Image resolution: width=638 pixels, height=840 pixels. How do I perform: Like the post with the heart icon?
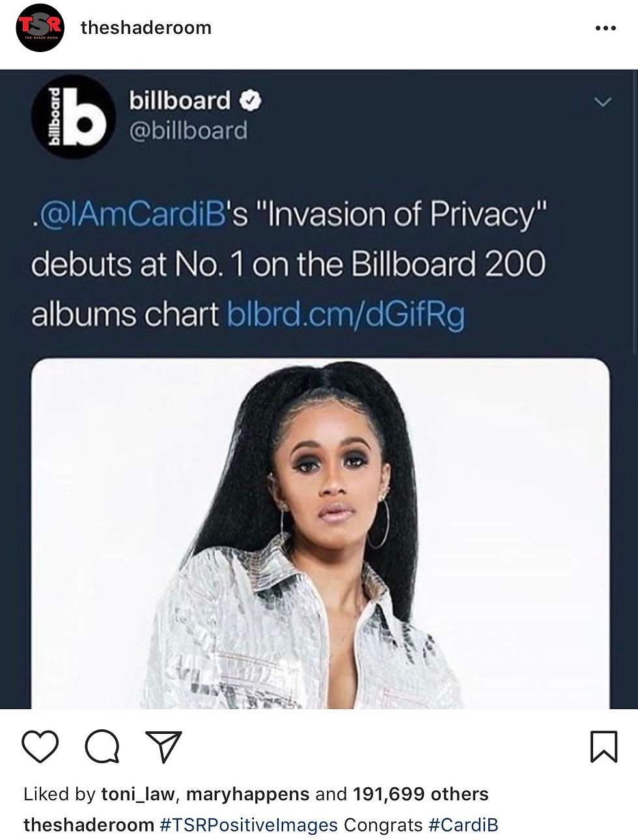(40, 746)
